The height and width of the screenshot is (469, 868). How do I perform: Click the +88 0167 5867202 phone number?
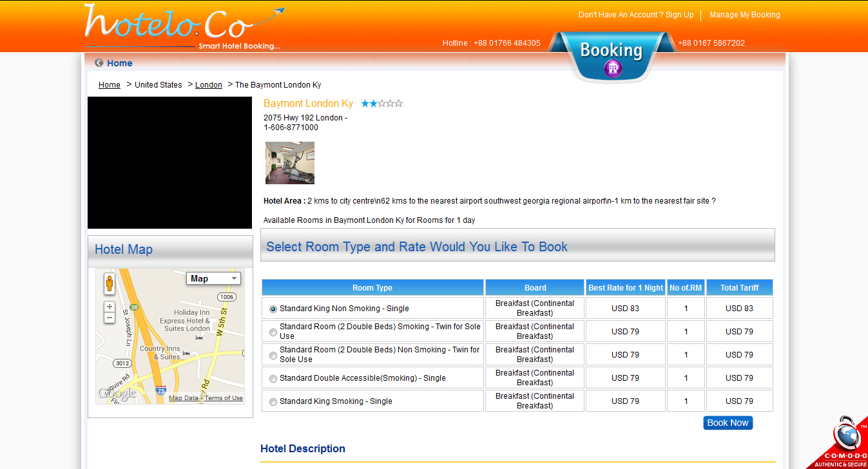(x=711, y=43)
